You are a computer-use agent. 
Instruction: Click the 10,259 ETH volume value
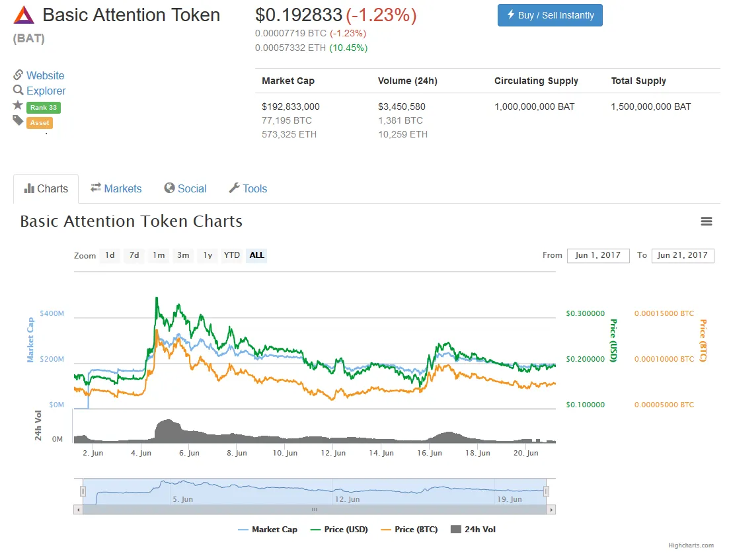[x=403, y=134]
